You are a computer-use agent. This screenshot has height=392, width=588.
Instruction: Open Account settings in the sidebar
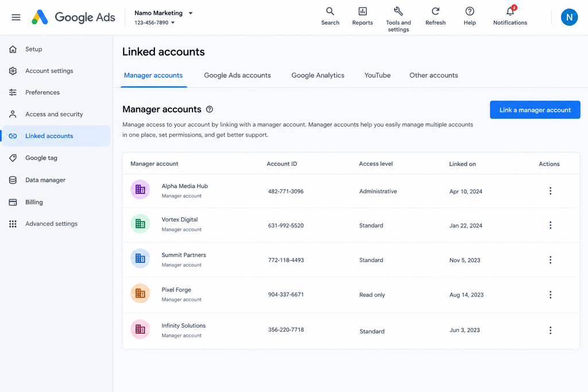(x=49, y=71)
